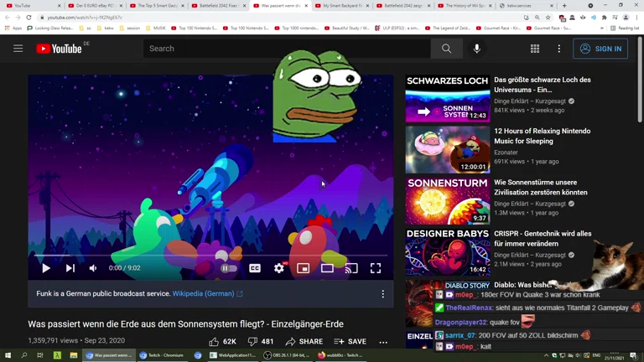
Task: Toggle closed captions on the video
Action: pyautogui.click(x=255, y=268)
